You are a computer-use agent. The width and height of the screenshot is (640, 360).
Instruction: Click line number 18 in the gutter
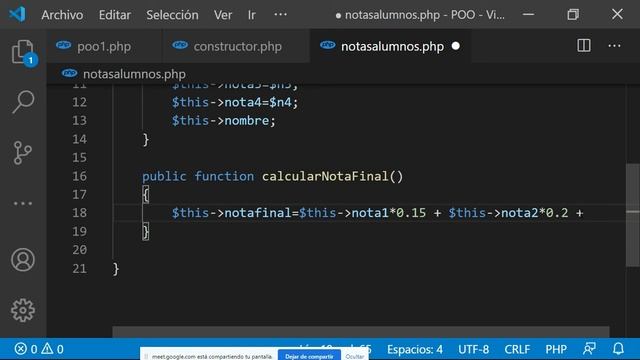tap(80, 213)
